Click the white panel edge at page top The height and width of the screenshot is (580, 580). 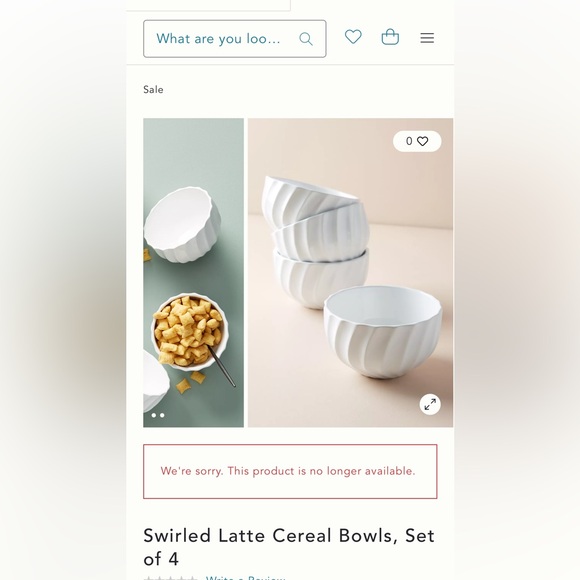[208, 6]
